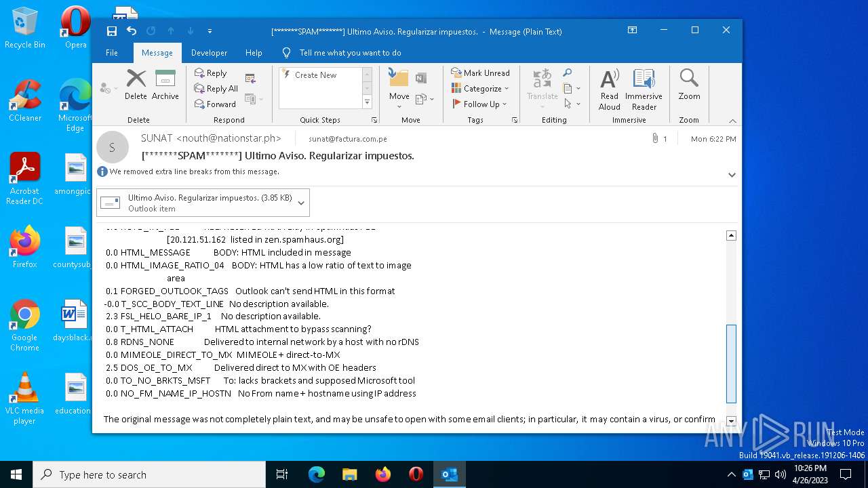Collapse the ribbon
The width and height of the screenshot is (868, 488).
click(x=732, y=121)
